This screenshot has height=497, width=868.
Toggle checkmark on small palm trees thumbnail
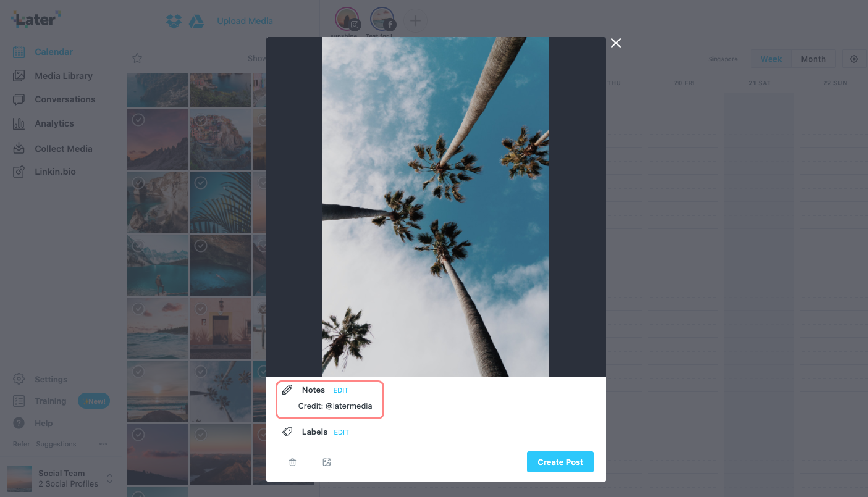coord(201,372)
